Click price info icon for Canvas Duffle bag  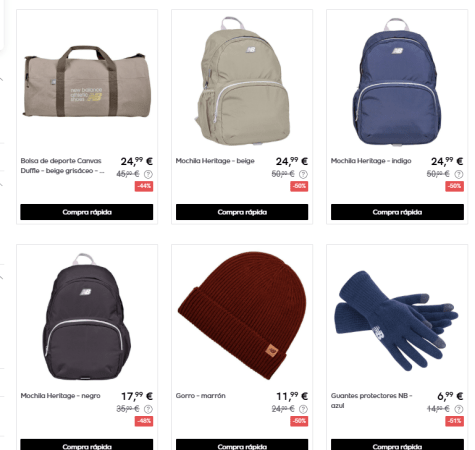tap(148, 174)
